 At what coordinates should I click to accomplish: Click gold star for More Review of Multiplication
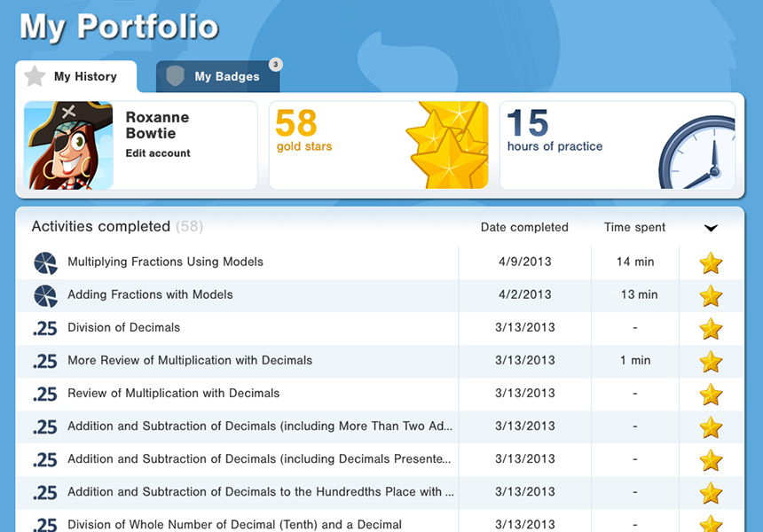pos(711,362)
